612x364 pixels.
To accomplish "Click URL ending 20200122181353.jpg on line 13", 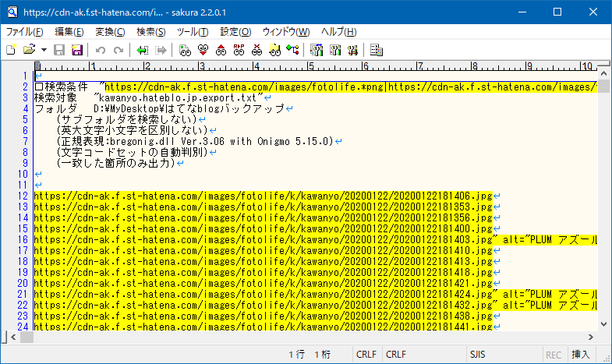I will point(263,207).
